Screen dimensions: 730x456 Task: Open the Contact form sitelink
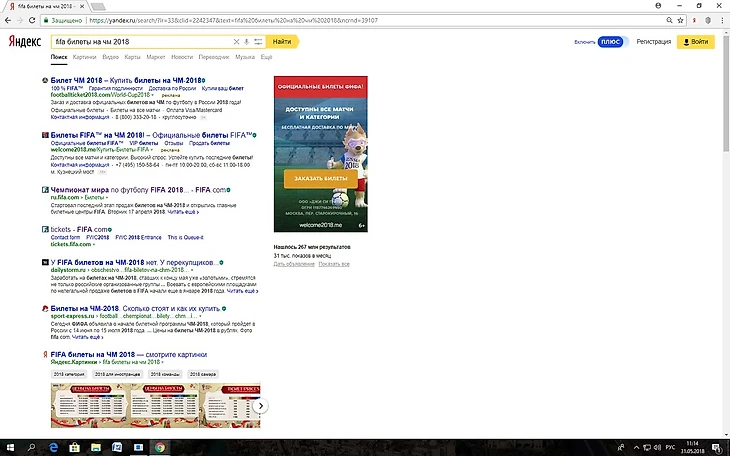[65, 238]
